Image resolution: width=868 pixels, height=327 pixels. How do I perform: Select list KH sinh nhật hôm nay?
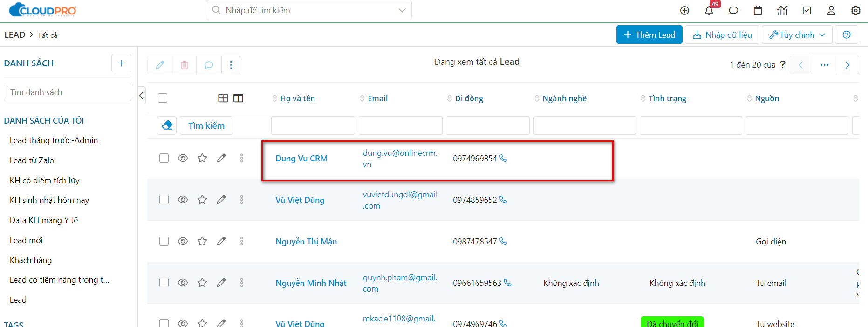pyautogui.click(x=49, y=200)
